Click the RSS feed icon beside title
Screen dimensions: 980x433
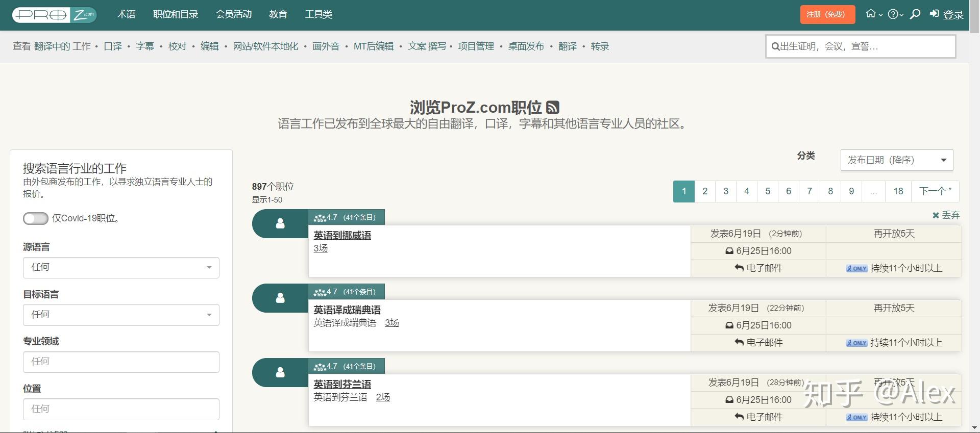pyautogui.click(x=553, y=108)
